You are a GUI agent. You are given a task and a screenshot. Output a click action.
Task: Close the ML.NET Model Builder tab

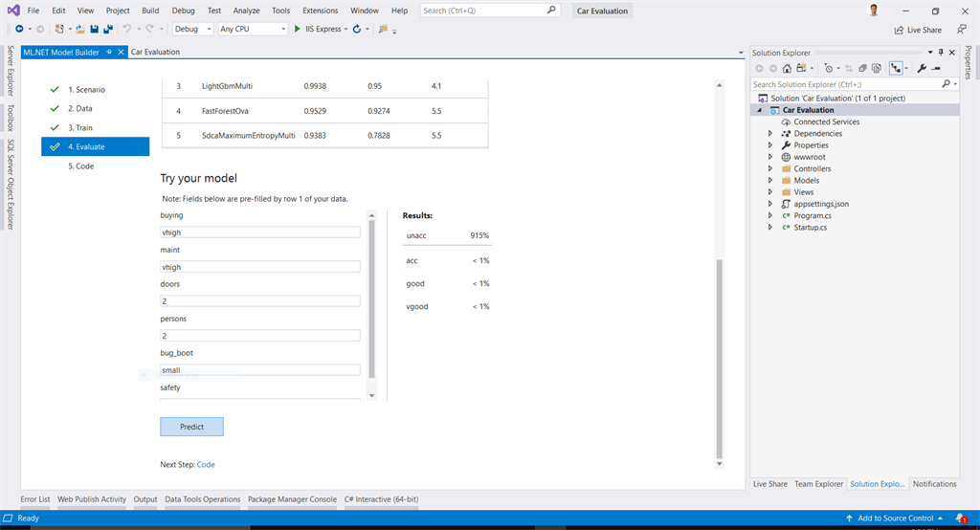click(122, 52)
